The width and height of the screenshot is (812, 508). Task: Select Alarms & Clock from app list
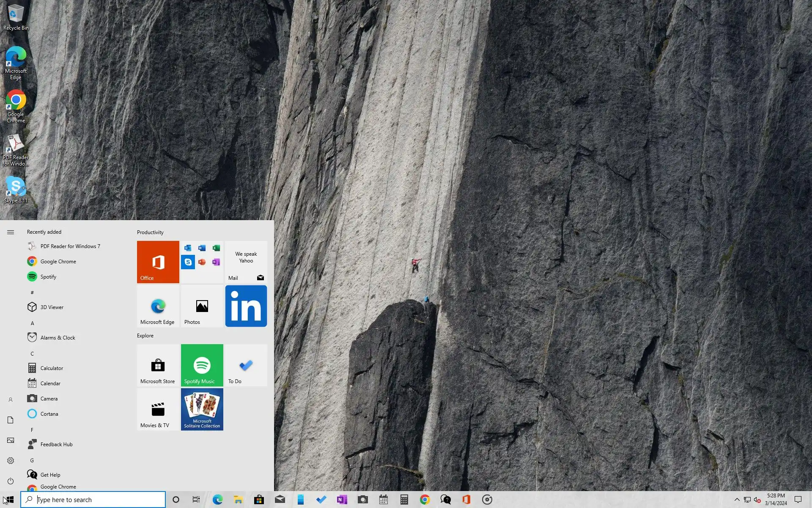click(58, 337)
